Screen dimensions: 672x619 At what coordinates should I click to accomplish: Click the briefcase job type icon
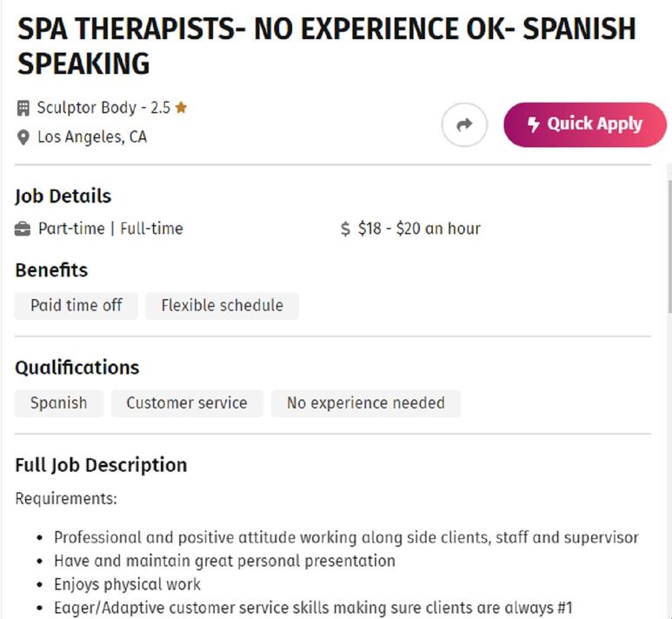pyautogui.click(x=23, y=229)
